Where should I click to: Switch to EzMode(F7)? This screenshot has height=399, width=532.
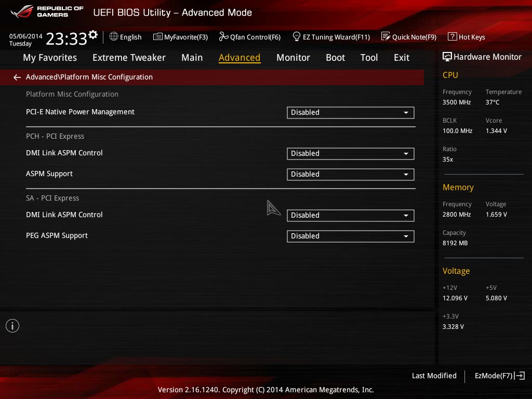click(494, 376)
